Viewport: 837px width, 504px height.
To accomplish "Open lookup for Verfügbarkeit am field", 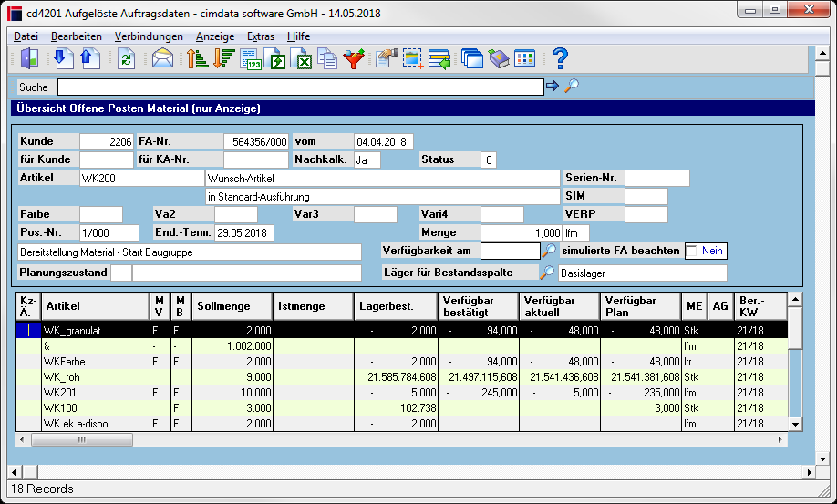I will [x=548, y=250].
